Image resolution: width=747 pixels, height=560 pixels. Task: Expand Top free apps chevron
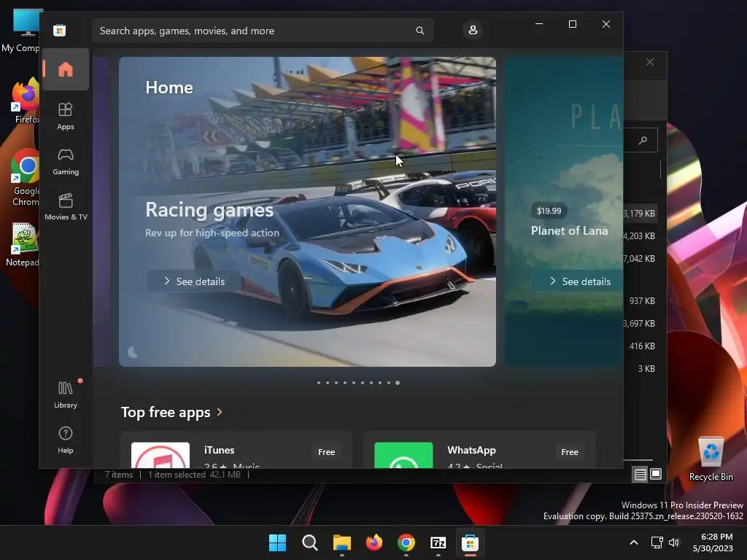point(220,412)
